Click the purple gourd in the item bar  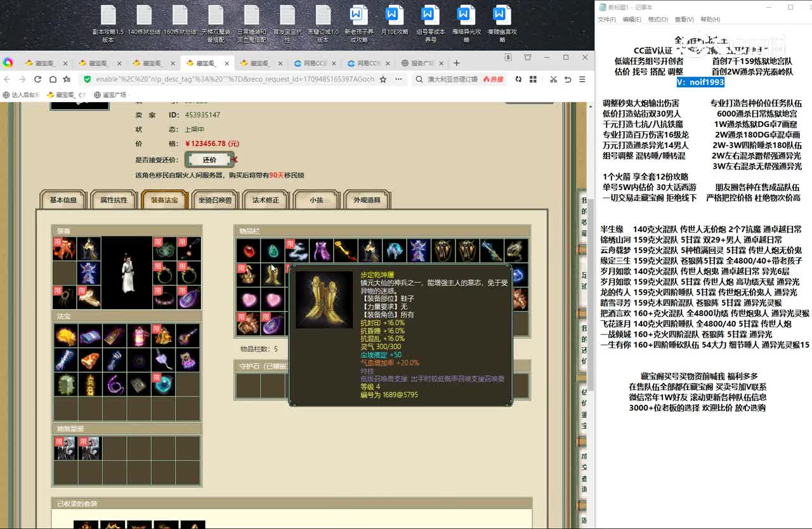click(x=272, y=324)
